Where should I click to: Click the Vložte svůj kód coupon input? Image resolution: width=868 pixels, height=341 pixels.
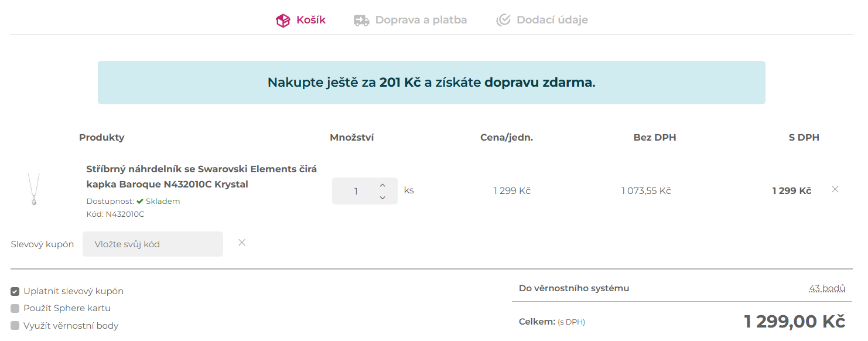point(152,243)
